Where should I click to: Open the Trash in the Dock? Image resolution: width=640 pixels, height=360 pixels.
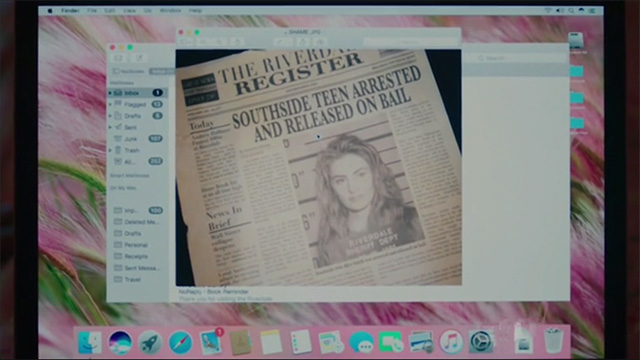click(x=553, y=340)
